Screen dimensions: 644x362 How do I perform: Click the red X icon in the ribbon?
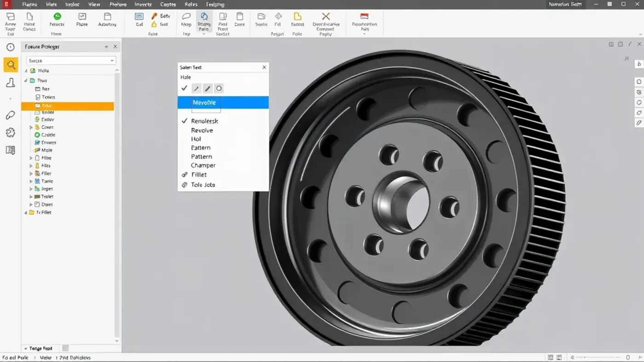pos(326,17)
